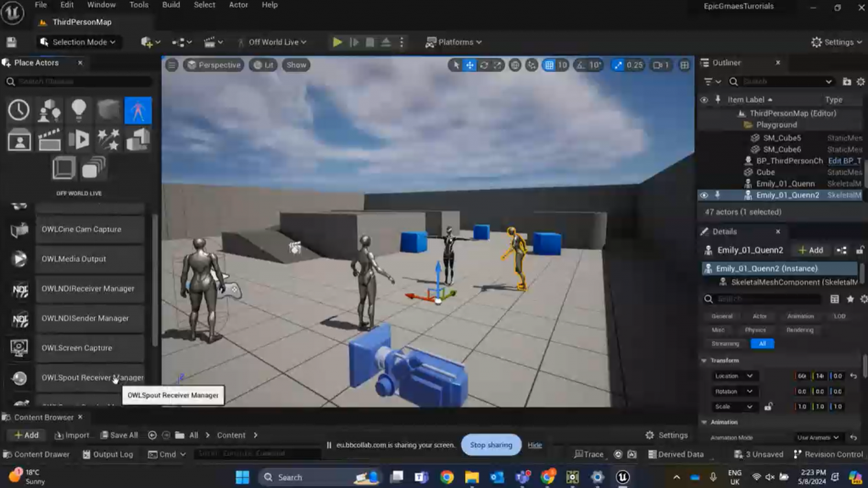Open the Animation Mode dropdown
The height and width of the screenshot is (488, 868).
pos(818,438)
